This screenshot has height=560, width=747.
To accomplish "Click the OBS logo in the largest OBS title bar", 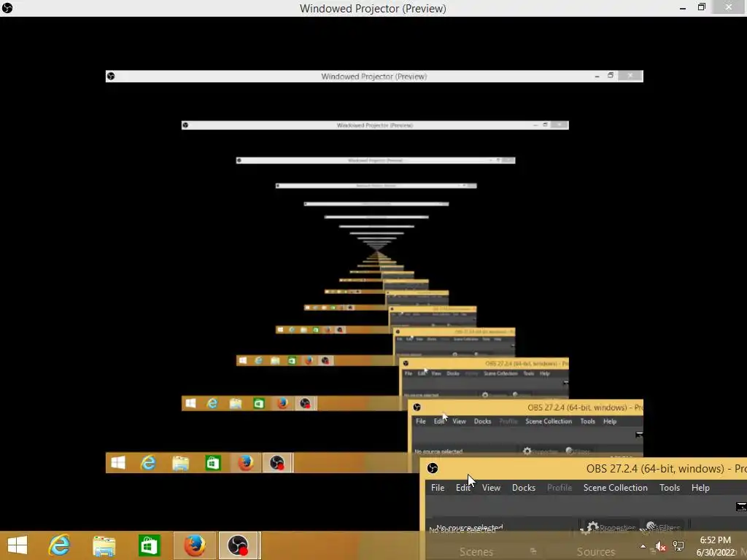I will pos(433,468).
